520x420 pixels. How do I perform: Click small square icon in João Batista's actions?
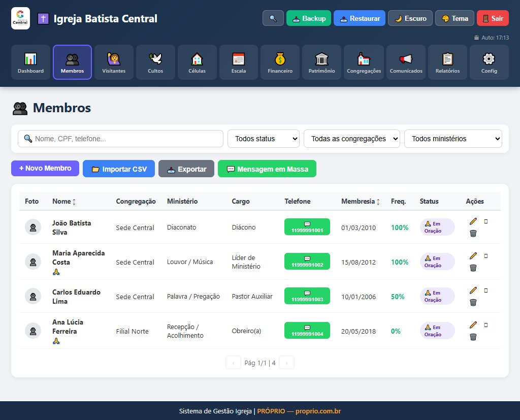tap(486, 221)
